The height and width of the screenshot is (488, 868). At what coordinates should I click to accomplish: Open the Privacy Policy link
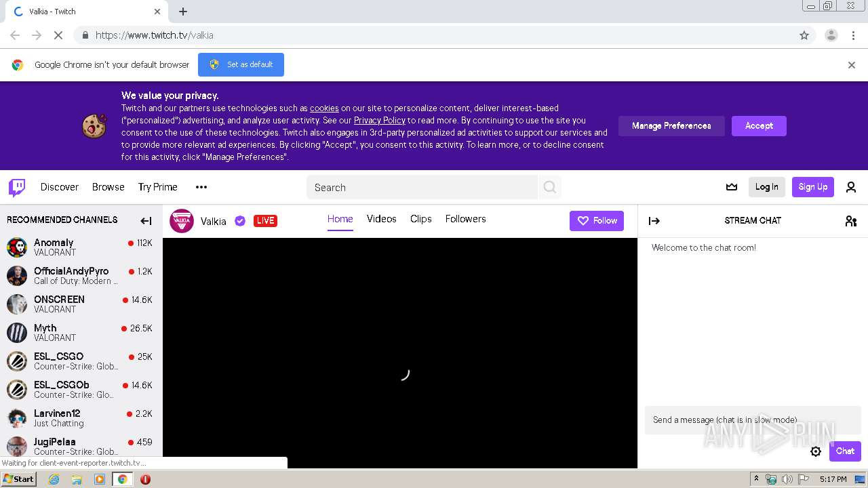click(380, 121)
